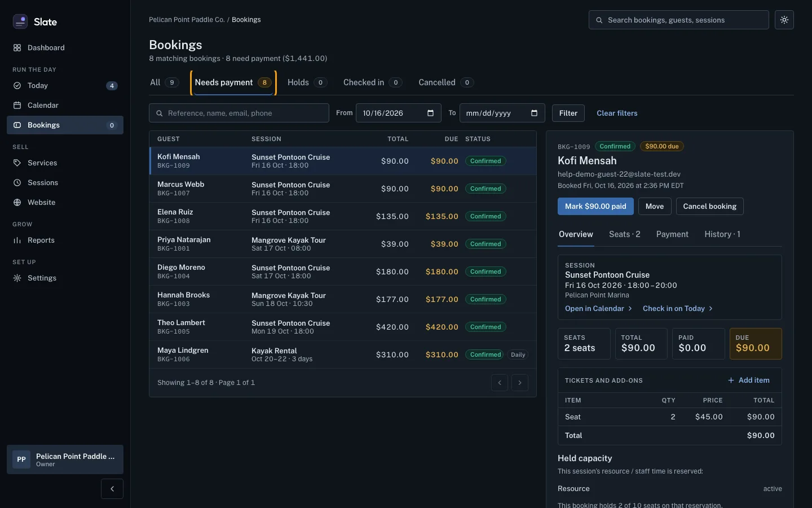812x508 pixels.
Task: Click the Website globe icon
Action: (17, 203)
